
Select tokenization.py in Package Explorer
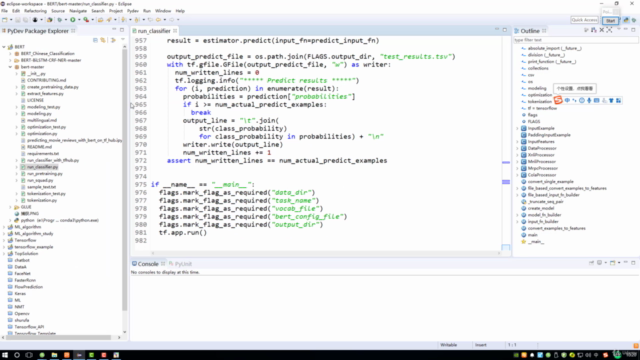42,200
